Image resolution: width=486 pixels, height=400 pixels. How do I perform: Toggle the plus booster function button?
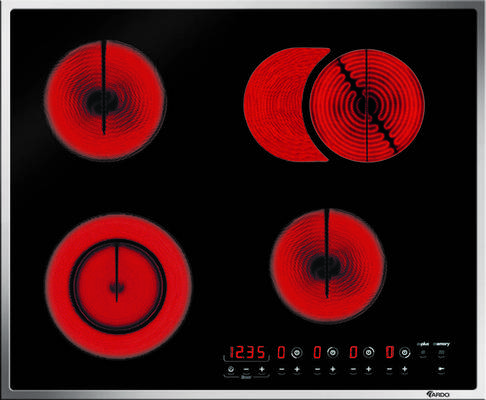point(423,352)
